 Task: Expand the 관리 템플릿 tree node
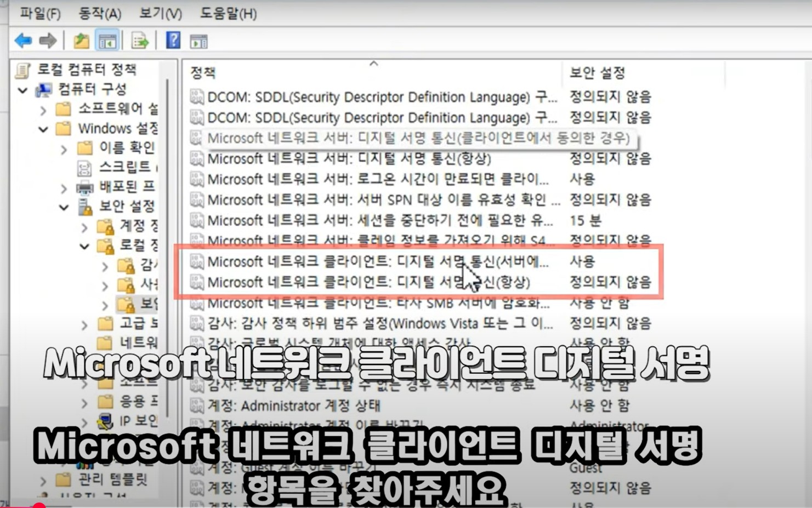click(x=43, y=481)
